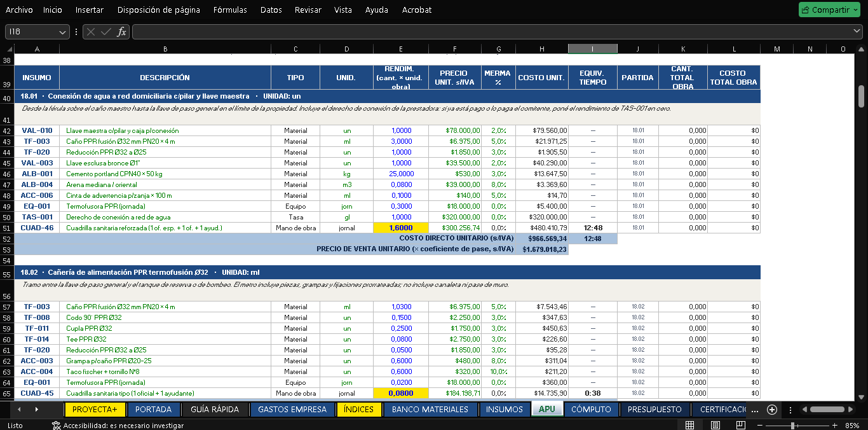Click the Cancel entry X icon
The width and height of the screenshot is (868, 430).
[x=91, y=32]
